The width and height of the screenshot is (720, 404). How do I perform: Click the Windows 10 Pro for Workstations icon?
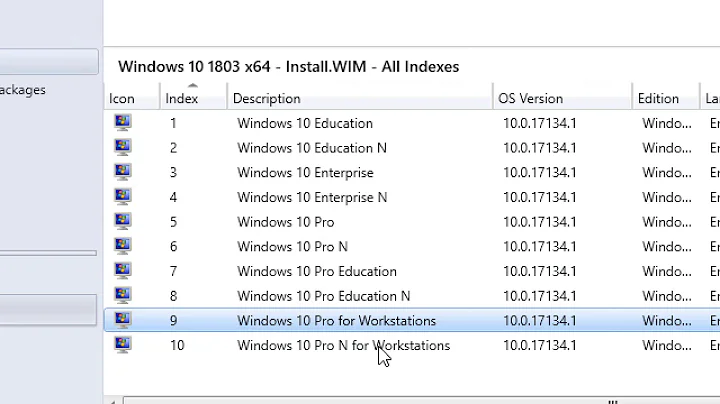(123, 320)
